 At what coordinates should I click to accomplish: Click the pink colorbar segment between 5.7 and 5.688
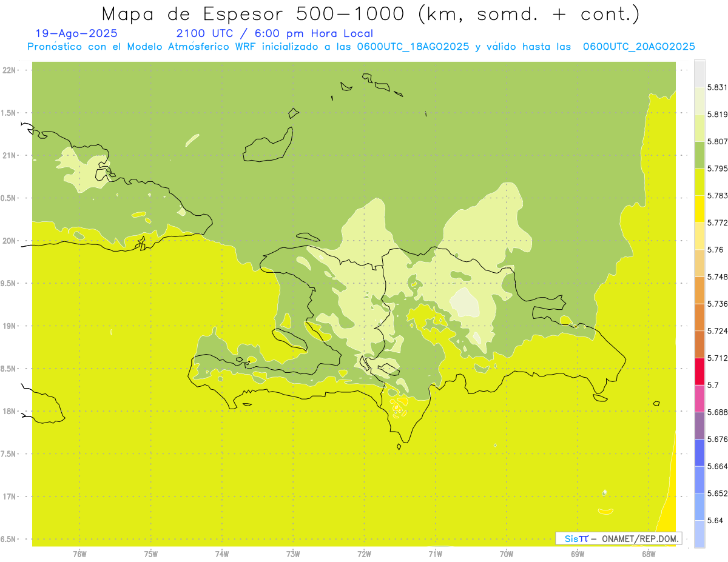pos(699,398)
